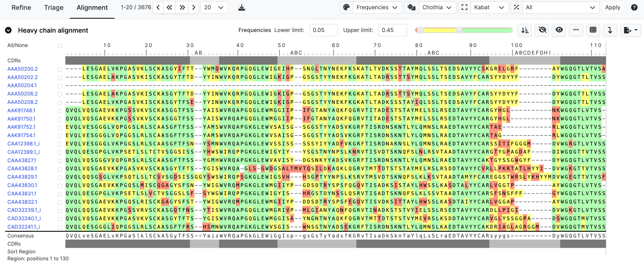
Task: Open sequence link AAK91754.1
Action: (21, 135)
